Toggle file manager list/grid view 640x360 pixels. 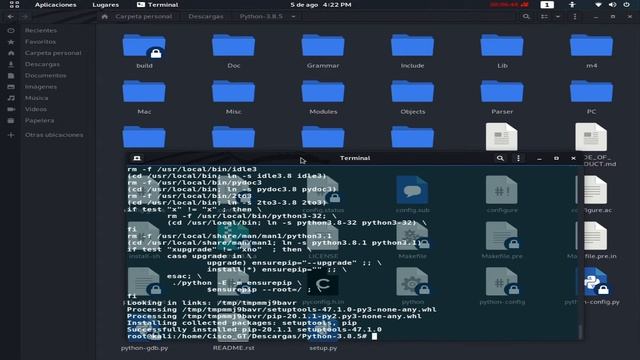click(x=544, y=17)
